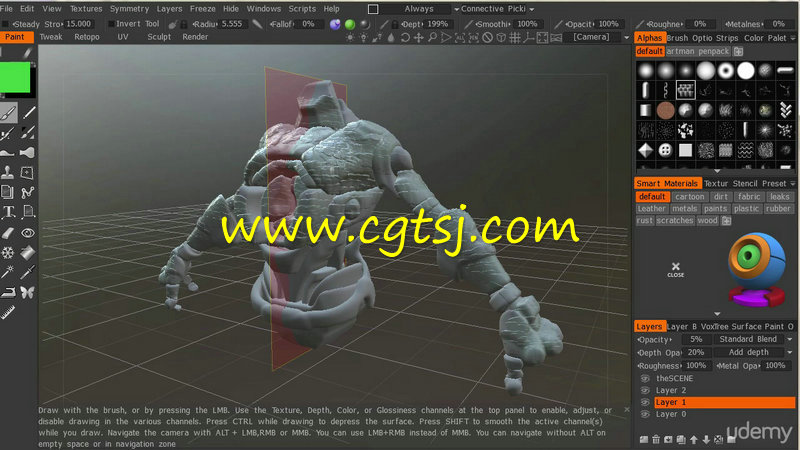The image size is (800, 450).
Task: Open the Connective Picking dropdown
Action: click(x=497, y=9)
